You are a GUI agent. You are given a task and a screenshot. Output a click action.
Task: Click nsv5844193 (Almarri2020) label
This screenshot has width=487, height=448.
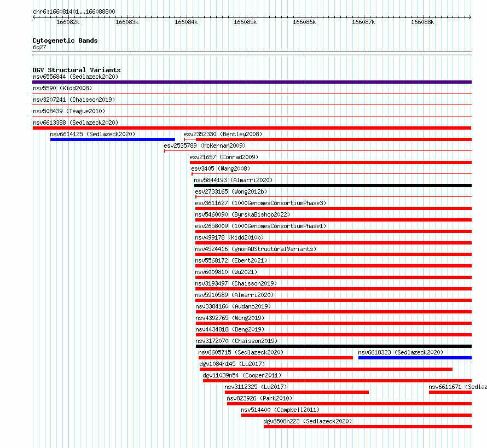pyautogui.click(x=233, y=180)
